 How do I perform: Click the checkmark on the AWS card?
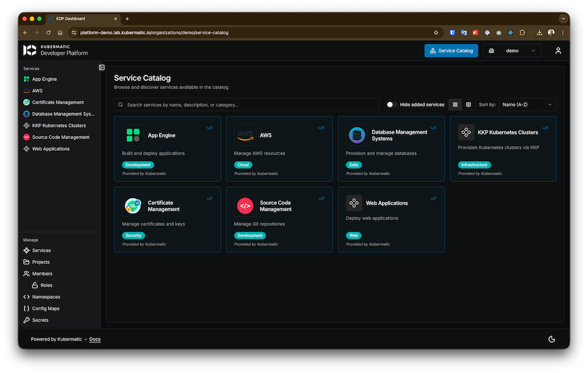click(321, 127)
